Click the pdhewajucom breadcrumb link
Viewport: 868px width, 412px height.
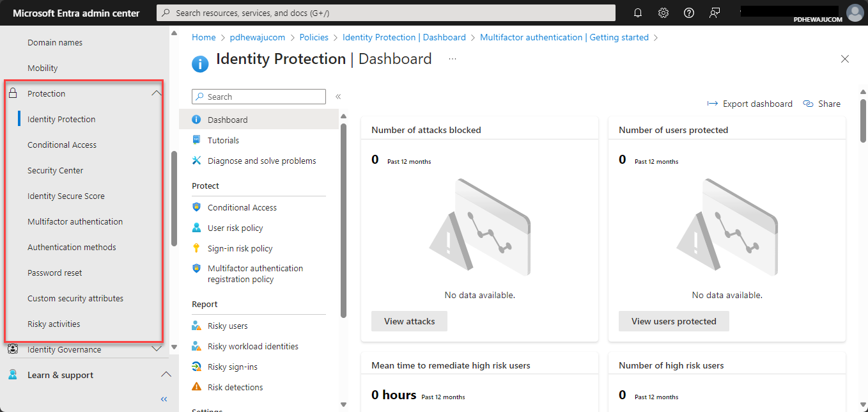[257, 37]
